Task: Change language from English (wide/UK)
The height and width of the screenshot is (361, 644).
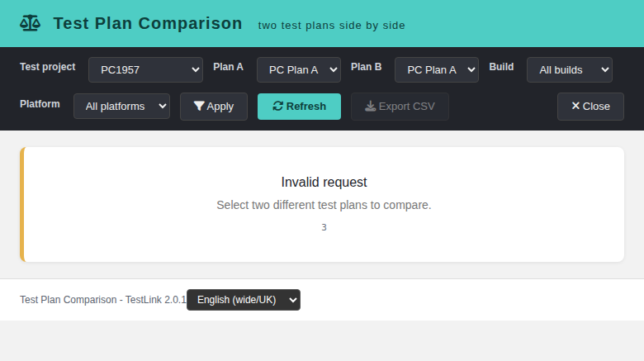Action: tap(244, 300)
